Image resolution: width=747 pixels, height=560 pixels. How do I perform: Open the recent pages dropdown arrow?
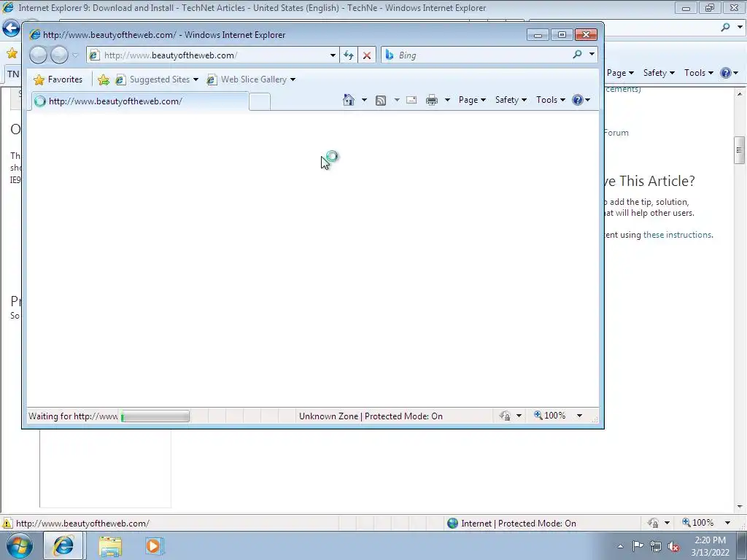click(75, 55)
